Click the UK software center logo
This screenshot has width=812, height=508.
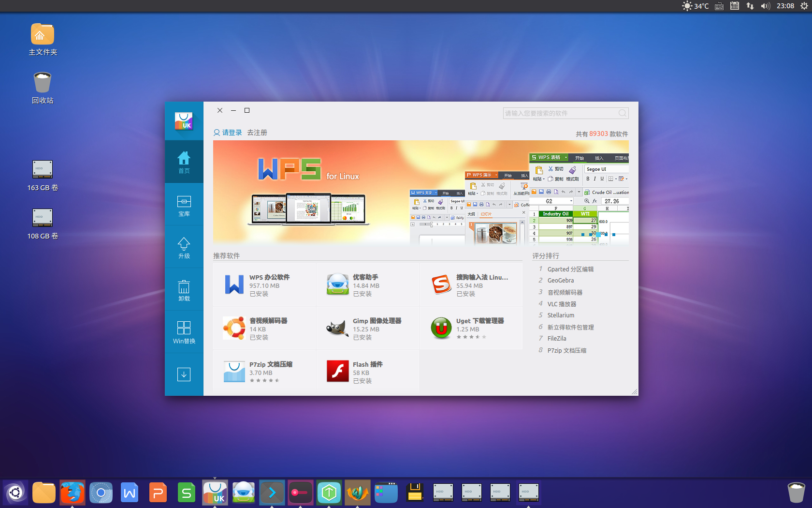pos(184,121)
